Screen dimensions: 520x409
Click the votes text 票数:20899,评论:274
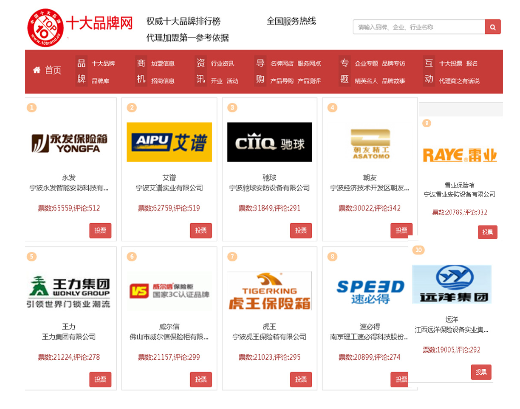pyautogui.click(x=370, y=357)
